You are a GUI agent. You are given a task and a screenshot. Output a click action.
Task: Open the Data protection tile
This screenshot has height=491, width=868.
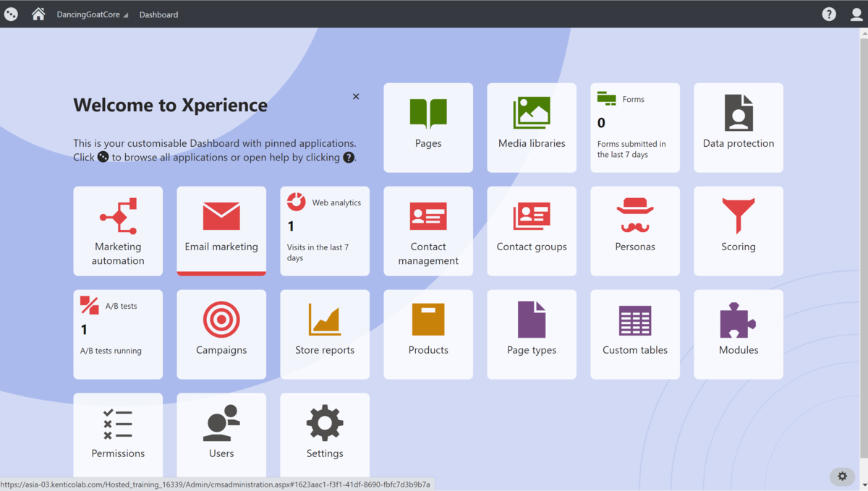(739, 127)
